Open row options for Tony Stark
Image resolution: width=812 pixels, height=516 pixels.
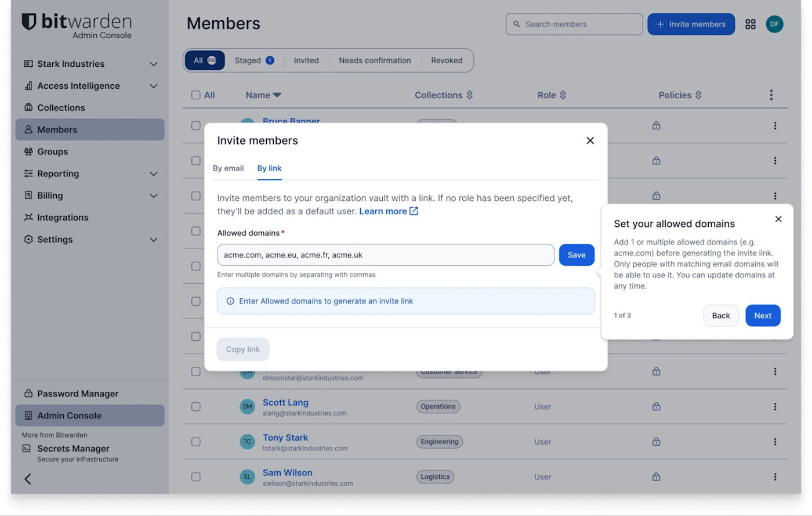775,442
